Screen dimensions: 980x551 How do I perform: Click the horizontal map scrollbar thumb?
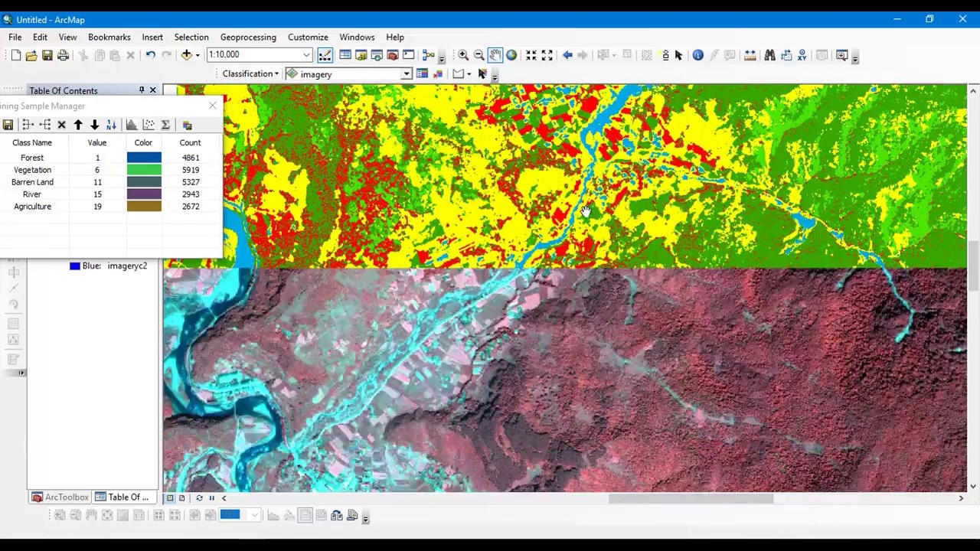691,498
